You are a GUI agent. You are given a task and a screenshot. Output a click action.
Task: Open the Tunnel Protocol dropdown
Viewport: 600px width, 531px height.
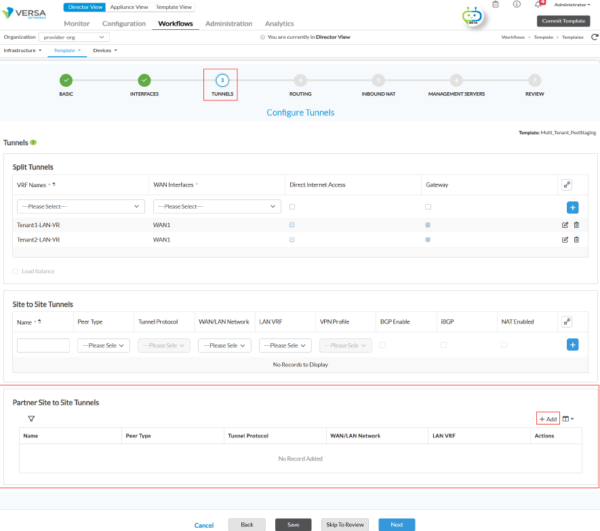[x=164, y=345]
